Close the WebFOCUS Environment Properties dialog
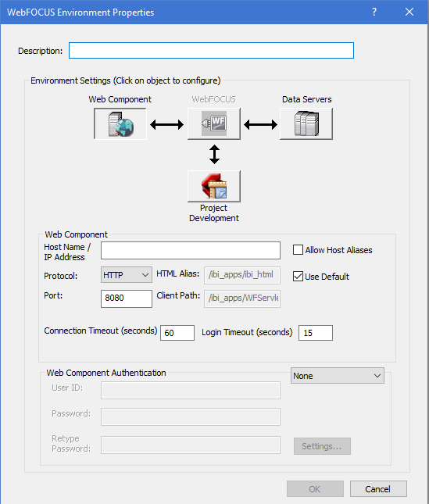The width and height of the screenshot is (429, 504). click(409, 12)
